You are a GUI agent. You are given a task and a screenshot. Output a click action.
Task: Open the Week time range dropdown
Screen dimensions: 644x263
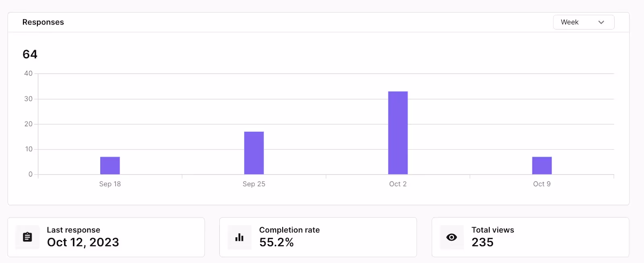pos(584,22)
